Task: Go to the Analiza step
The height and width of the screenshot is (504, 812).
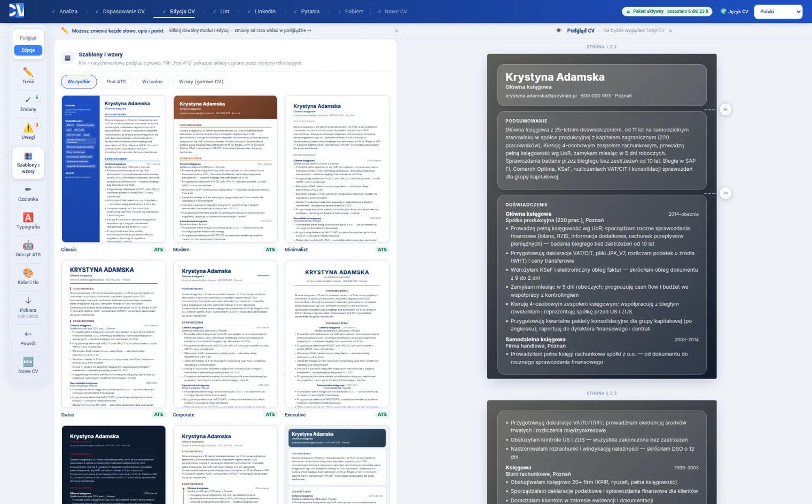Action: [65, 11]
